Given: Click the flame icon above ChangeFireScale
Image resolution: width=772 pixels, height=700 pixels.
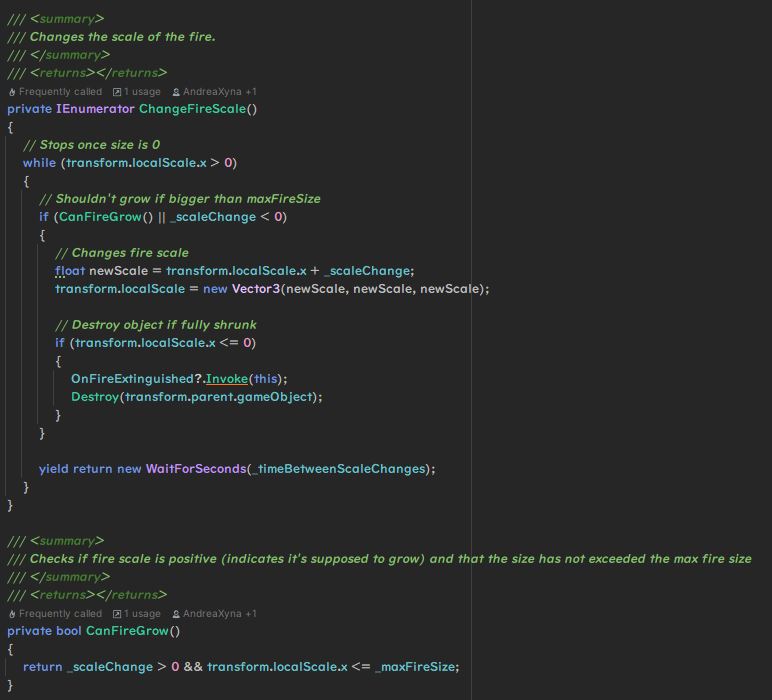Looking at the screenshot, I should pos(12,91).
